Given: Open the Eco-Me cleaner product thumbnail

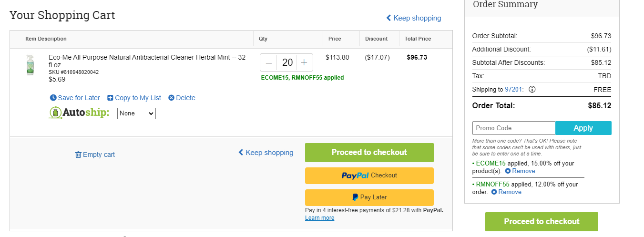Looking at the screenshot, I should click(31, 65).
